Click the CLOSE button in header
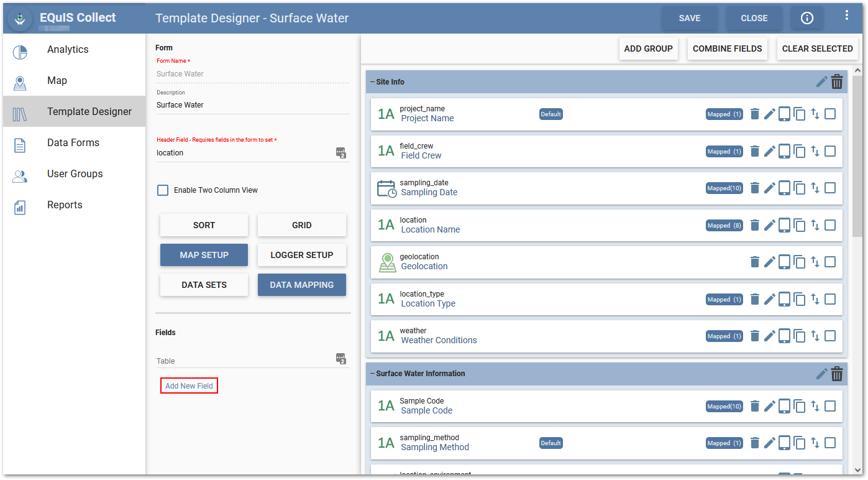 coord(754,18)
